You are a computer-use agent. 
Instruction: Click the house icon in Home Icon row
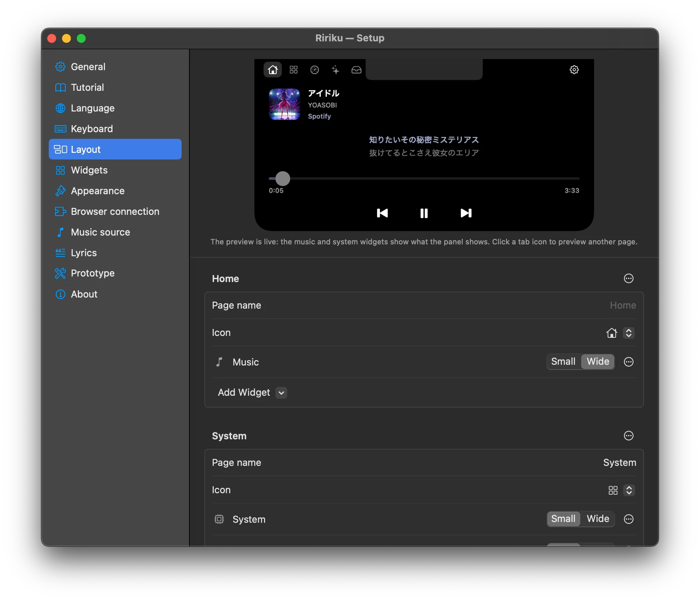[x=612, y=333]
